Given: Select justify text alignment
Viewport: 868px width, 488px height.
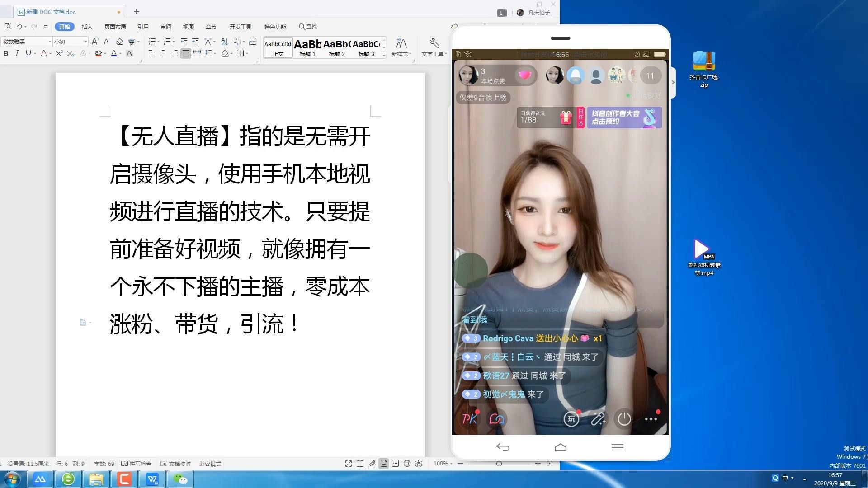Looking at the screenshot, I should (x=186, y=54).
